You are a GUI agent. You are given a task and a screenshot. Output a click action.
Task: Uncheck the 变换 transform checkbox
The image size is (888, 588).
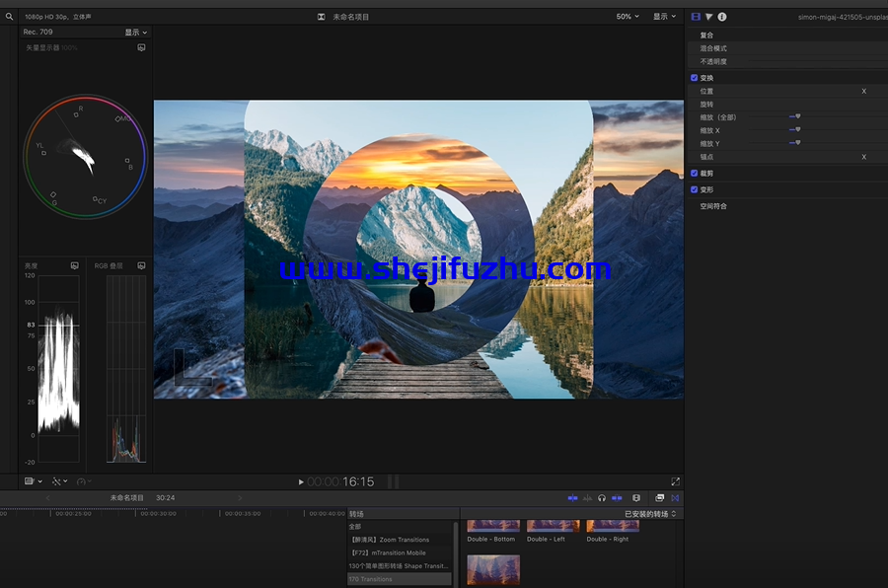point(694,78)
